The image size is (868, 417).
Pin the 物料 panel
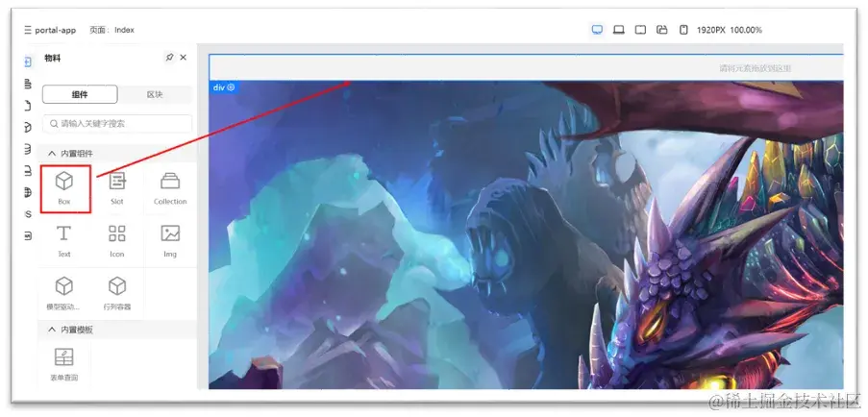tap(170, 58)
